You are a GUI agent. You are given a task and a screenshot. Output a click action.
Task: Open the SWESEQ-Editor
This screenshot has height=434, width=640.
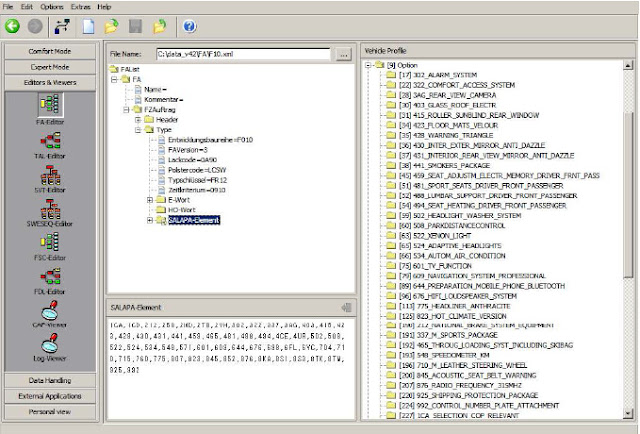tap(50, 213)
